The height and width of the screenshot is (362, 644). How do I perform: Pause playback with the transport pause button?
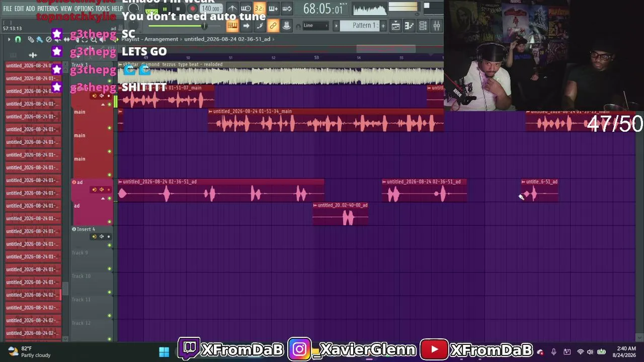[x=165, y=9]
